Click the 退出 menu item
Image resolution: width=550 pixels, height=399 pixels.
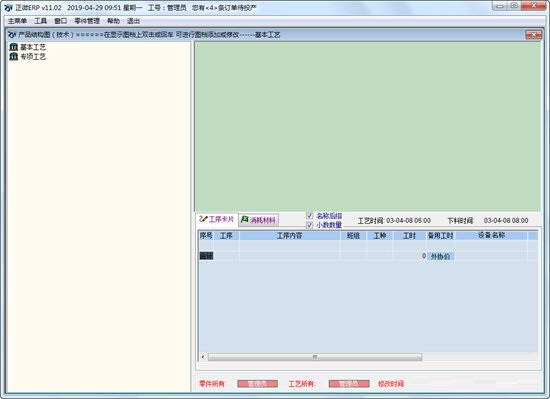click(133, 21)
